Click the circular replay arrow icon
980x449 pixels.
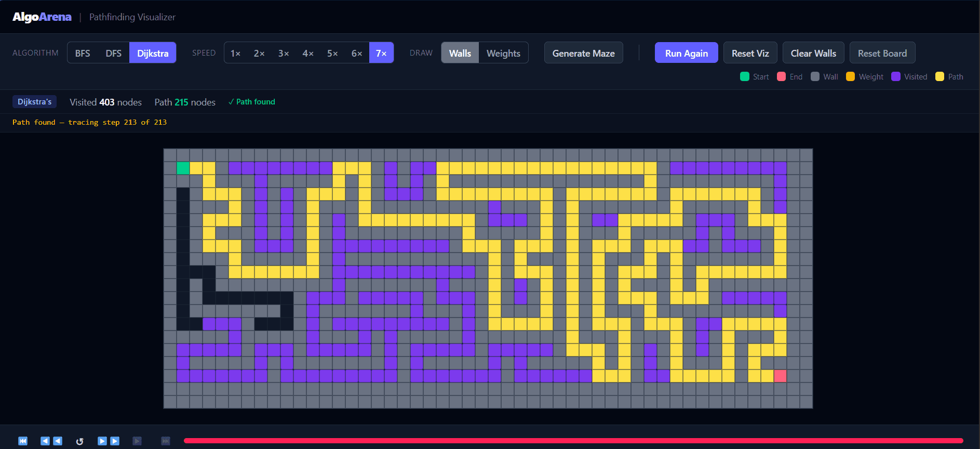79,441
